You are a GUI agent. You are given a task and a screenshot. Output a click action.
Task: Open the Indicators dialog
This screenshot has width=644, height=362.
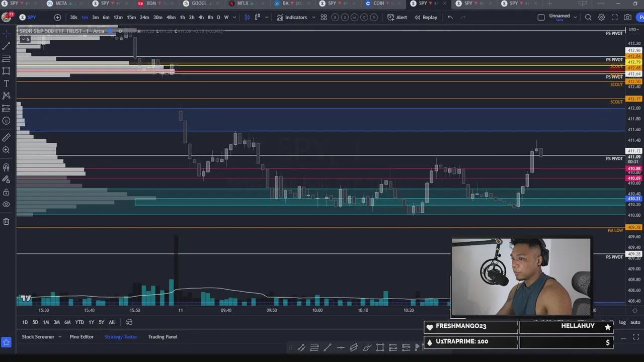[292, 17]
